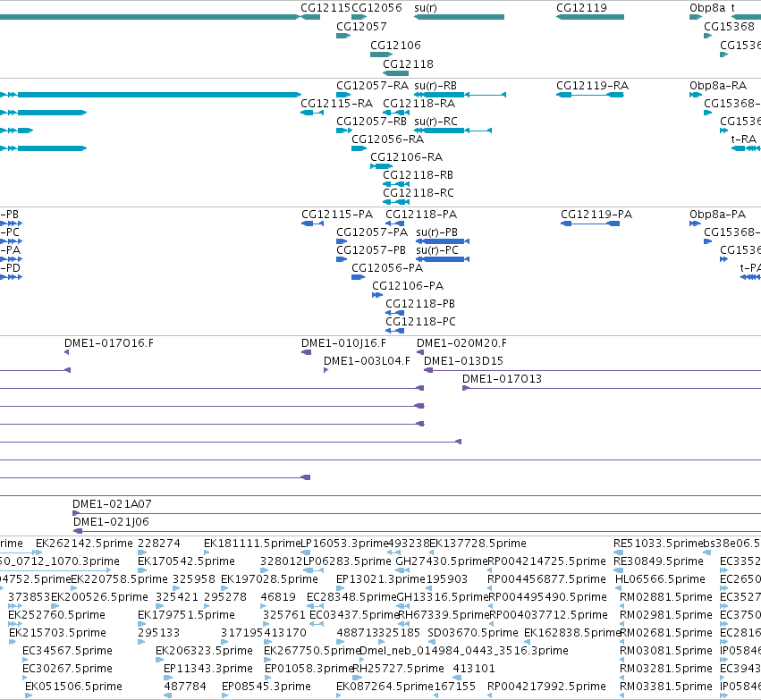
Task: Select transcript CG12106-RA label
Action: pos(406,157)
